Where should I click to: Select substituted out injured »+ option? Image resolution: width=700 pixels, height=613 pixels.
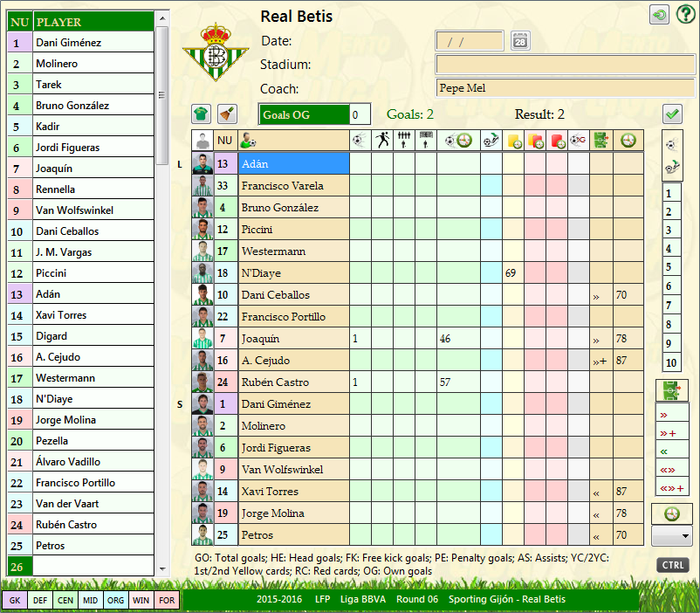pos(672,433)
